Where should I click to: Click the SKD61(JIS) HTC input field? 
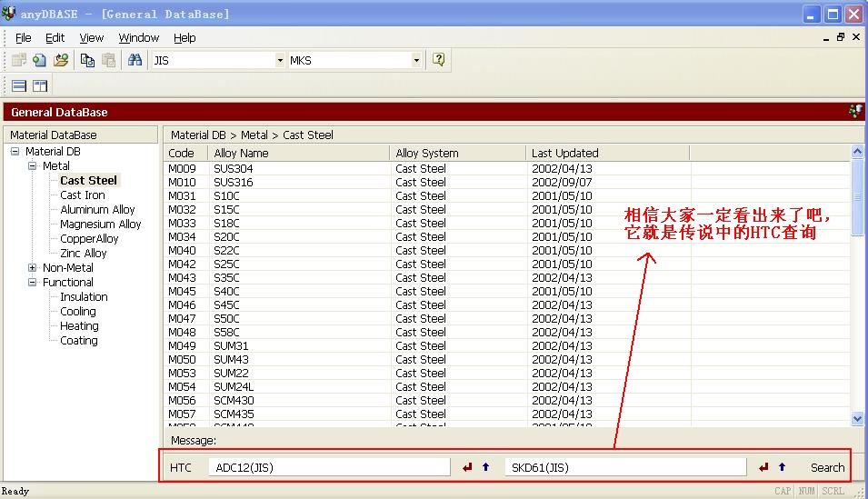pyautogui.click(x=625, y=467)
